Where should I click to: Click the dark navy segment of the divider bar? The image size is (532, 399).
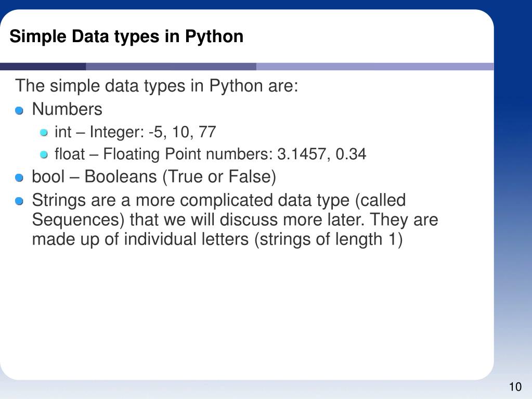point(43,67)
